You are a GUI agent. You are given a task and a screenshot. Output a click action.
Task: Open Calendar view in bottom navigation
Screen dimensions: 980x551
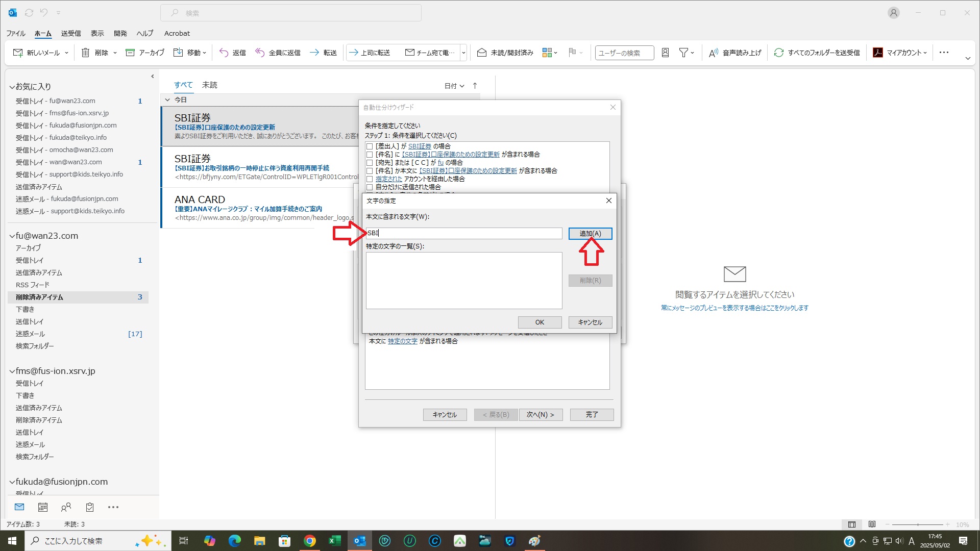pyautogui.click(x=43, y=507)
